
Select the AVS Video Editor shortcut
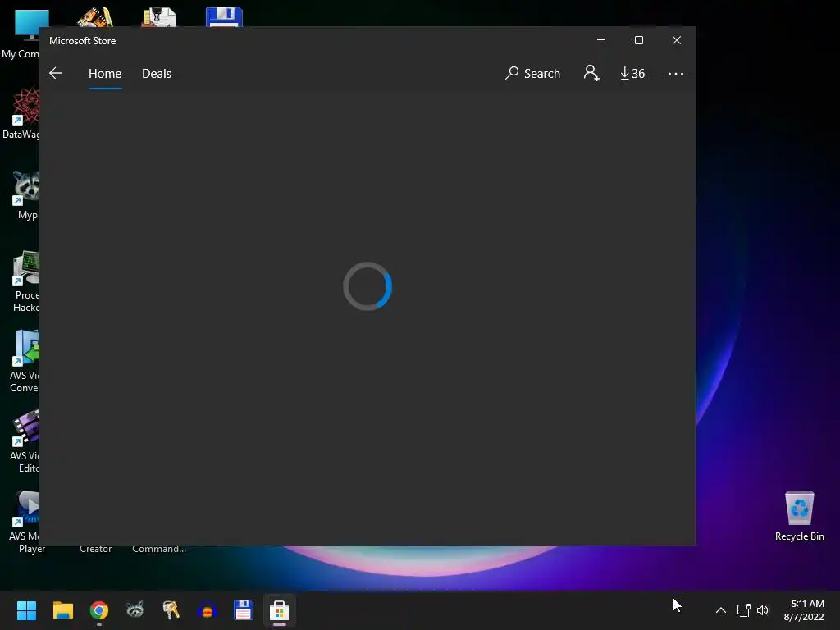pos(25,442)
